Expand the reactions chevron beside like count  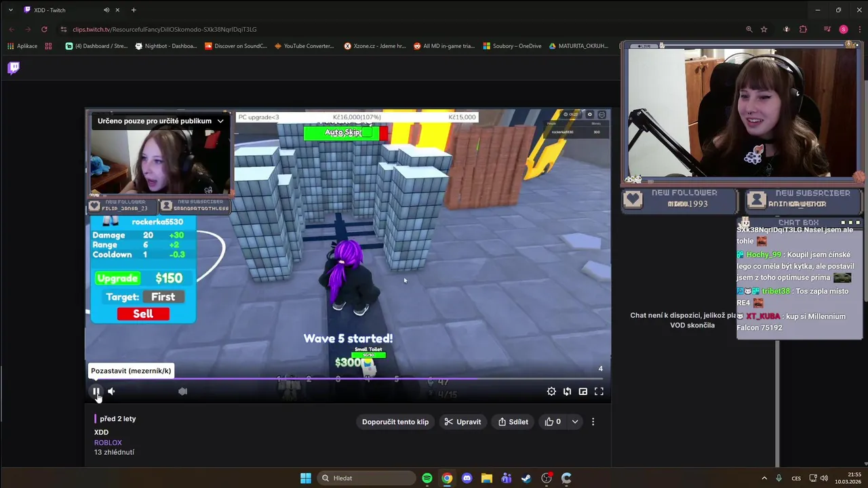pyautogui.click(x=575, y=422)
